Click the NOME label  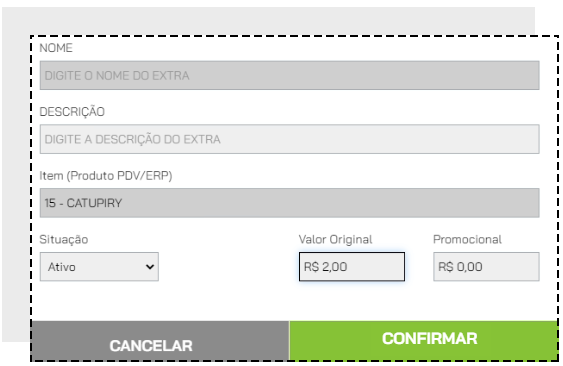(56, 48)
